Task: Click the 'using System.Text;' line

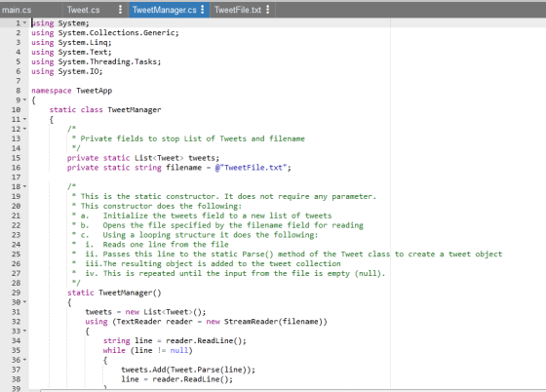Action: [71, 53]
